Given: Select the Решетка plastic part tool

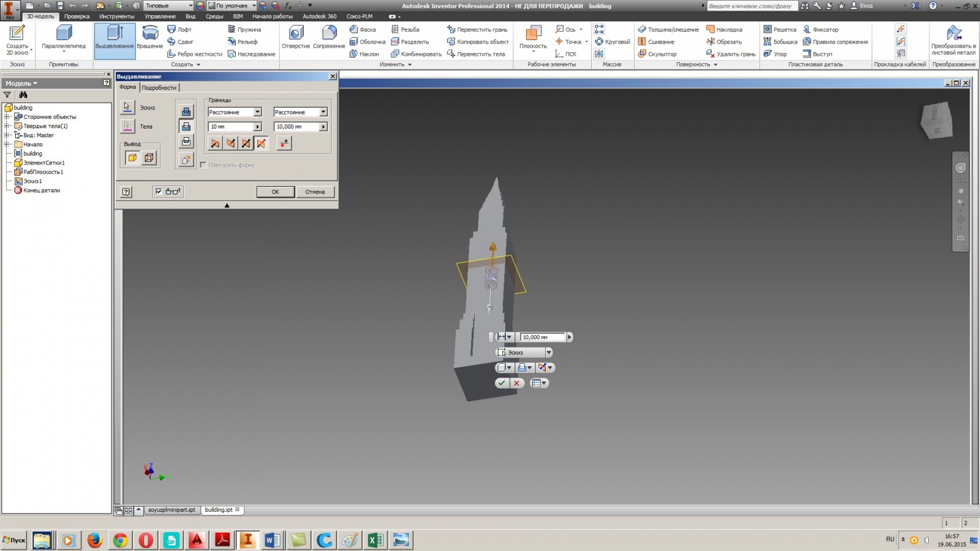Looking at the screenshot, I should pyautogui.click(x=780, y=29).
